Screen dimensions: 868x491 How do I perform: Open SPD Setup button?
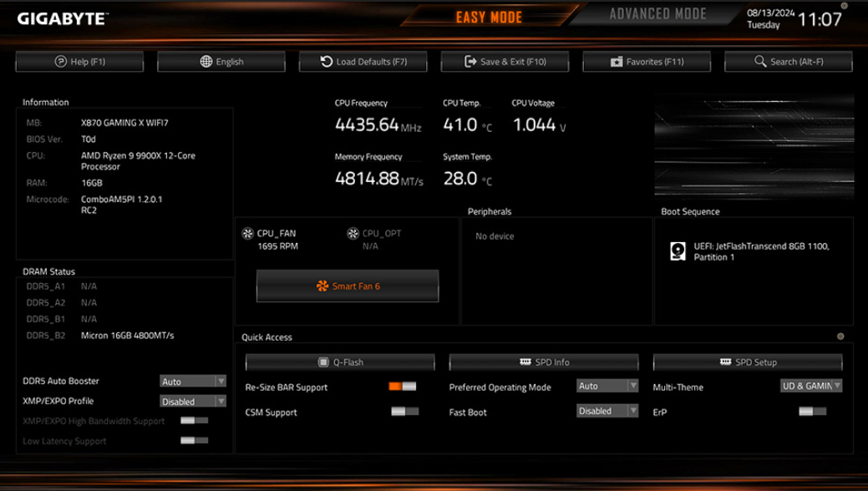(x=748, y=362)
